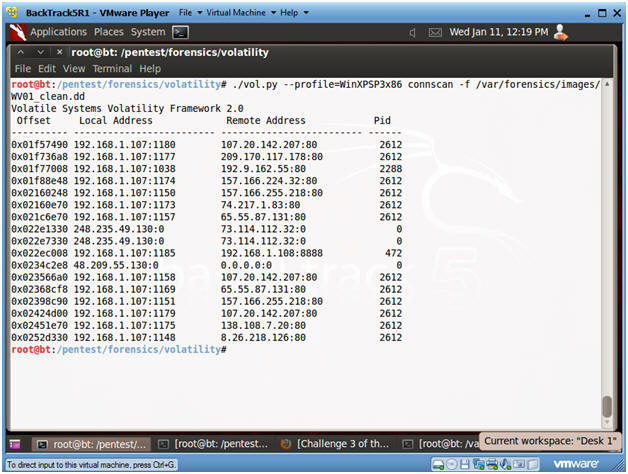Click the Volatility Framework 2.0 banner line
The image size is (628, 474).
click(127, 109)
